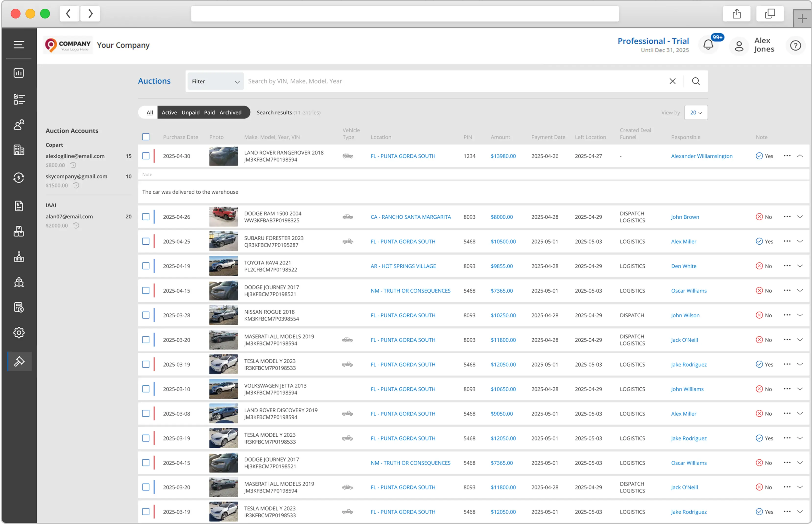Open the settings gear in the sidebar
Screen dimensions: 812x524
click(19, 333)
